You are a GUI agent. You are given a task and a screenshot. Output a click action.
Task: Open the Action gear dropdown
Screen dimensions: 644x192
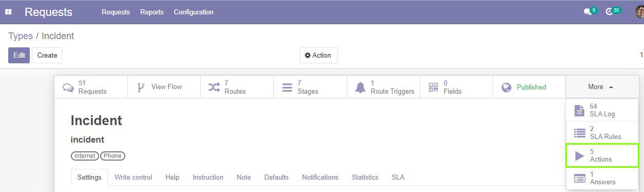pos(318,55)
